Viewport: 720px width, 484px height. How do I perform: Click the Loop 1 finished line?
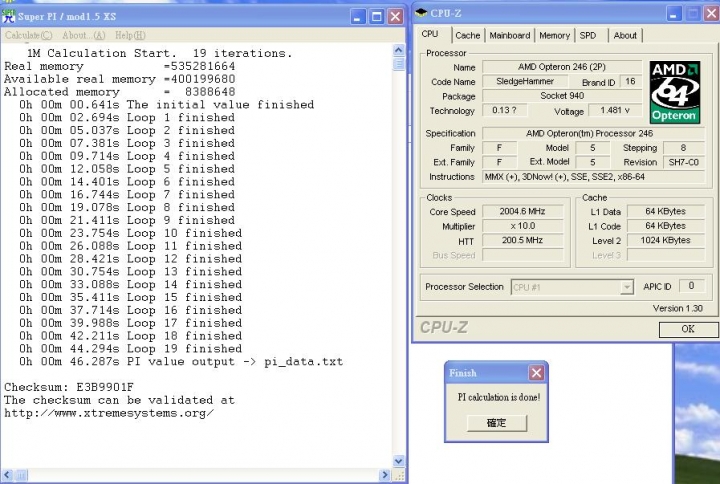click(127, 117)
